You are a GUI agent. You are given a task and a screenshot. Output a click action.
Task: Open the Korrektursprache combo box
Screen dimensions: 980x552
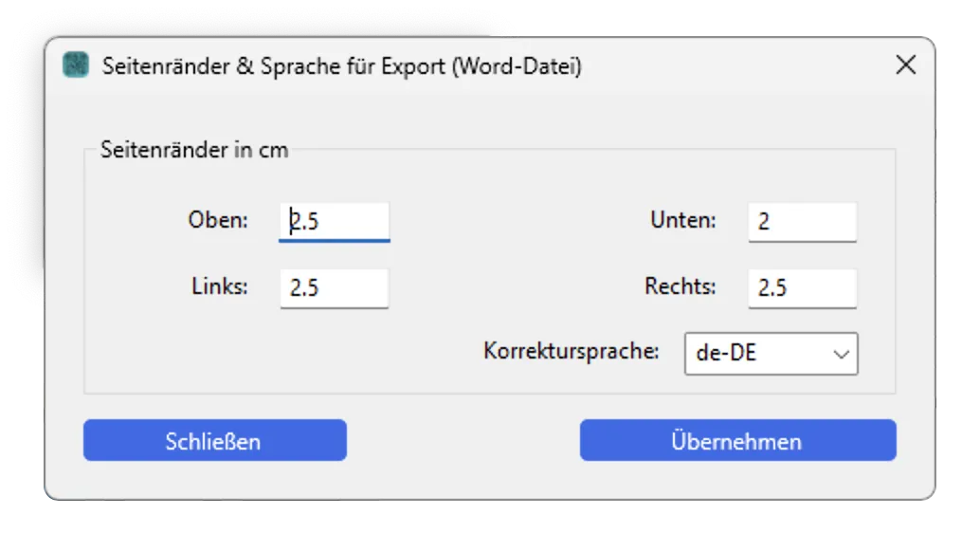tap(771, 354)
